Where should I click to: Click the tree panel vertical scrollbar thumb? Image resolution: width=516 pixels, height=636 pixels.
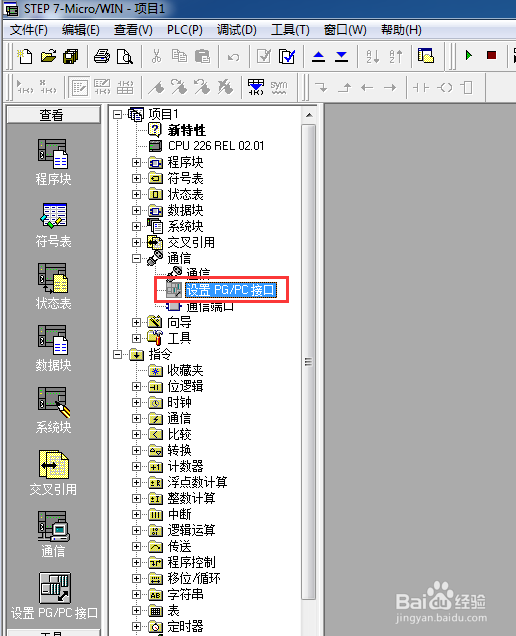(x=309, y=361)
